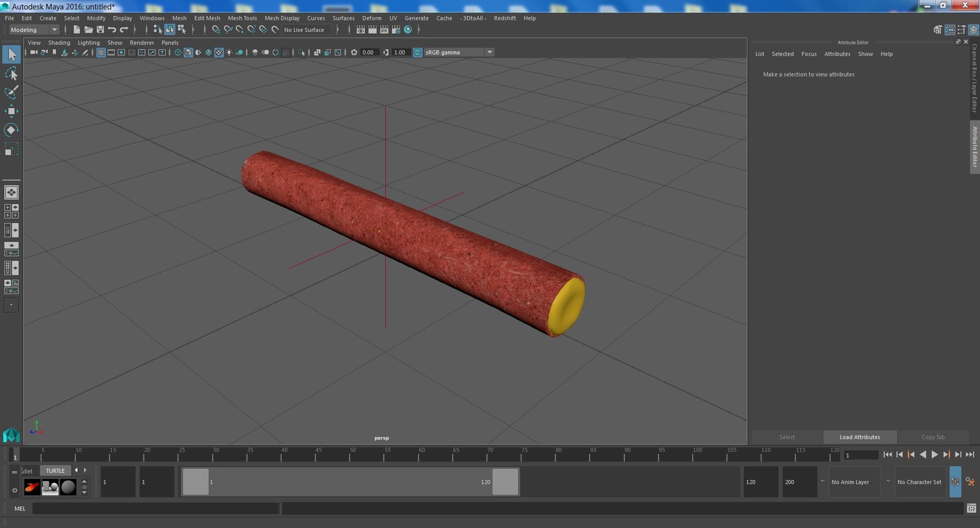Toggle textured display in the viewport

(x=218, y=52)
